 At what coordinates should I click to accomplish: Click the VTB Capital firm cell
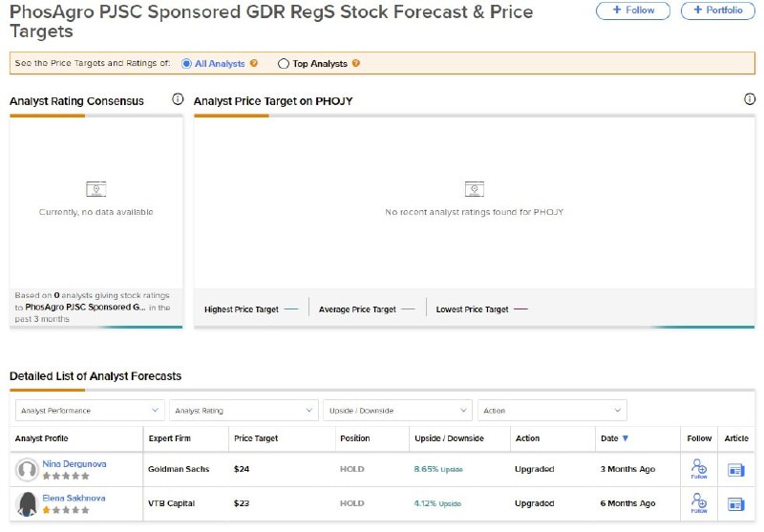[x=172, y=503]
